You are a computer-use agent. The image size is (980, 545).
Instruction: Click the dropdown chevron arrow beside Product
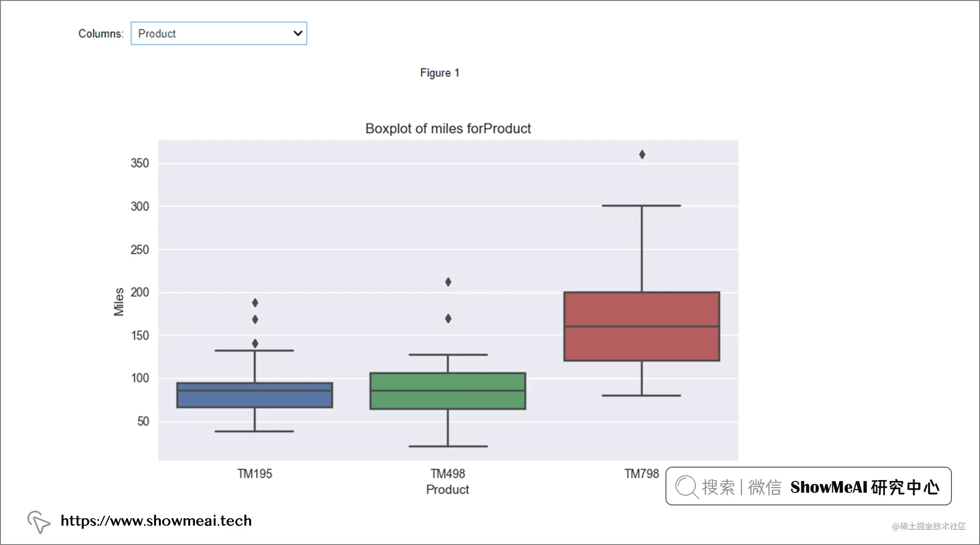click(x=297, y=33)
